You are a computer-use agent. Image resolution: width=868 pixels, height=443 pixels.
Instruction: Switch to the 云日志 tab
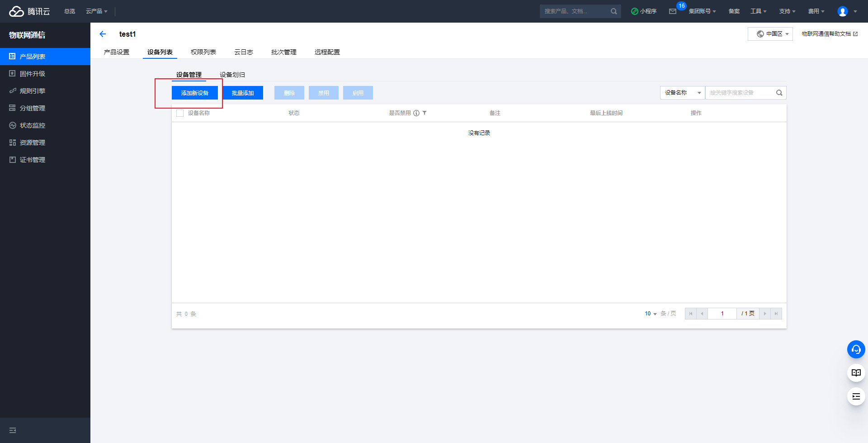pos(244,52)
